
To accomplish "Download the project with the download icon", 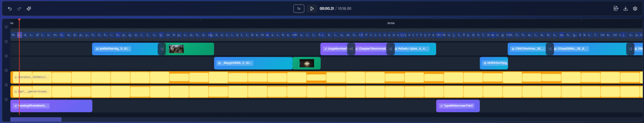I will [x=625, y=9].
